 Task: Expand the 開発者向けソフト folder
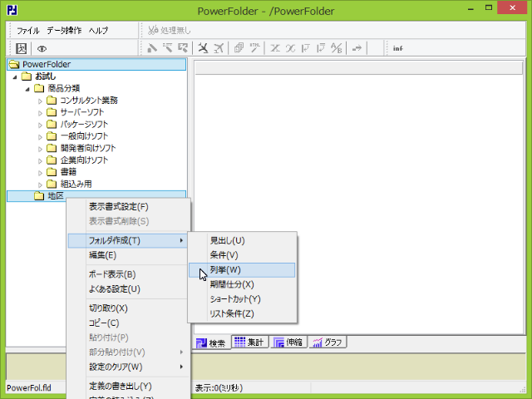(40, 149)
